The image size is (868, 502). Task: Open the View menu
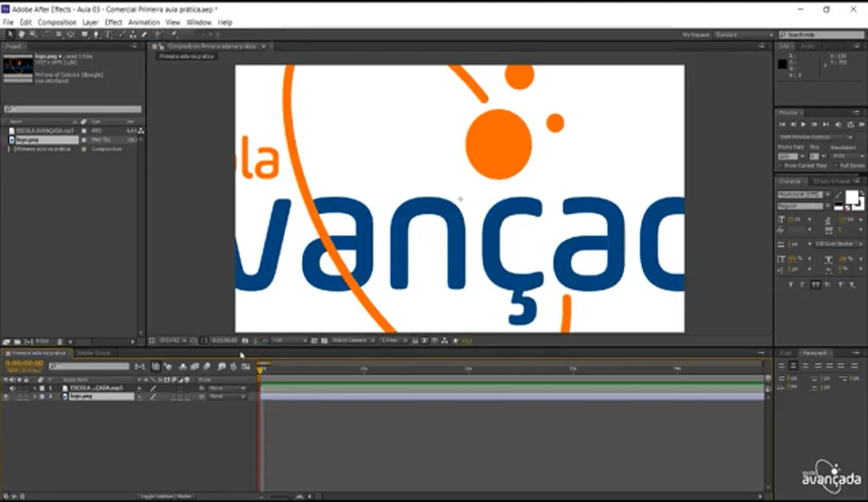(172, 22)
